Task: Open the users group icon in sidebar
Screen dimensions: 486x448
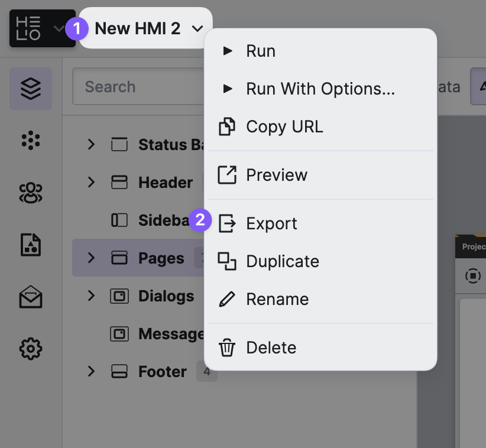Action: click(31, 193)
